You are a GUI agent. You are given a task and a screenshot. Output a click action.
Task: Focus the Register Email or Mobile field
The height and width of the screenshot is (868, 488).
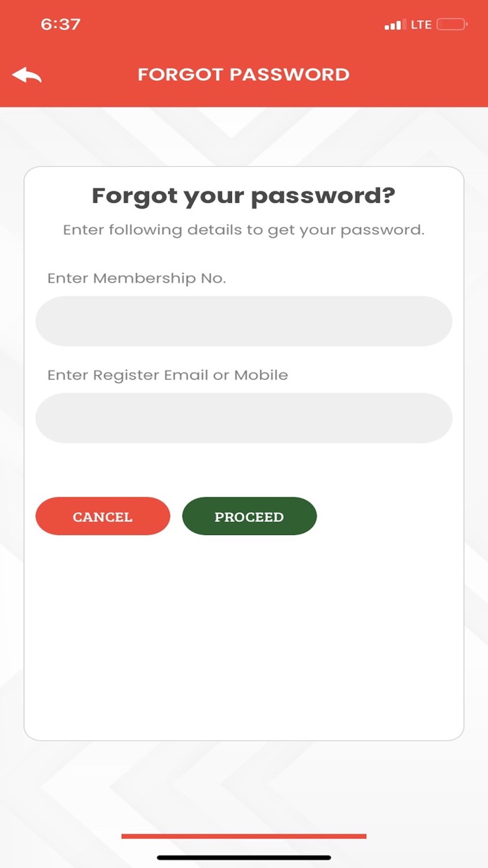[x=243, y=418]
